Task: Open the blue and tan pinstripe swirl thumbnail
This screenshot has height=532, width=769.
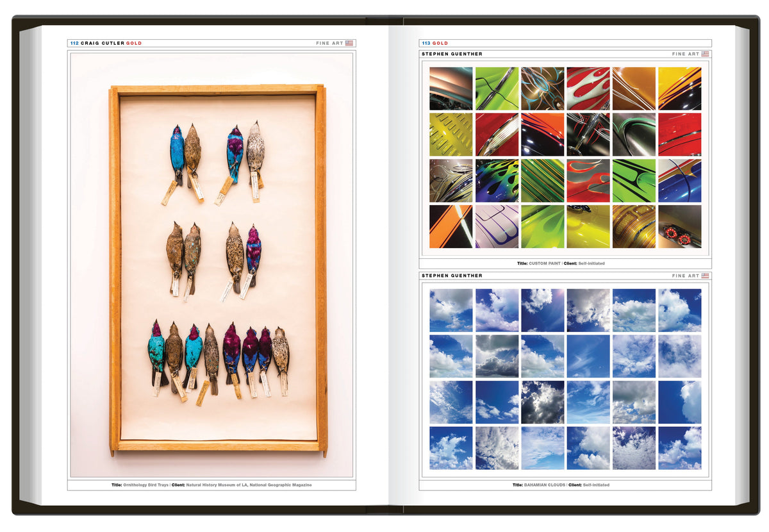Action: tap(542, 88)
